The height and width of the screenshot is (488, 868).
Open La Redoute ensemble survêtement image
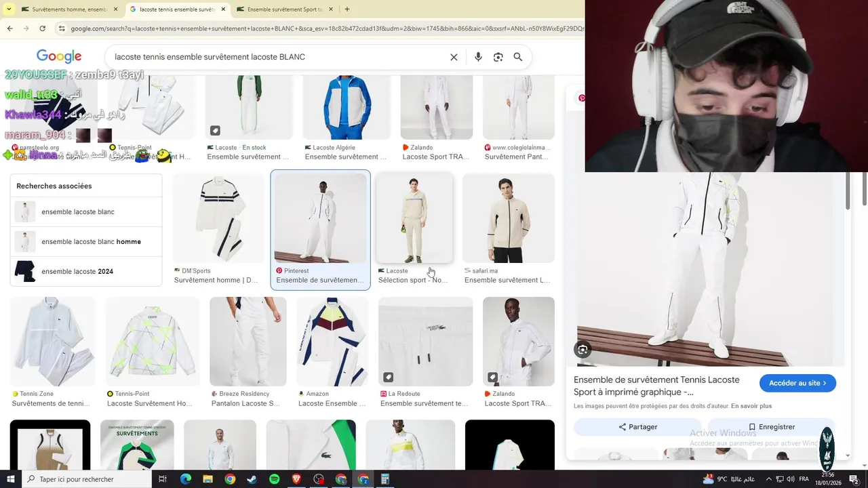pos(426,342)
